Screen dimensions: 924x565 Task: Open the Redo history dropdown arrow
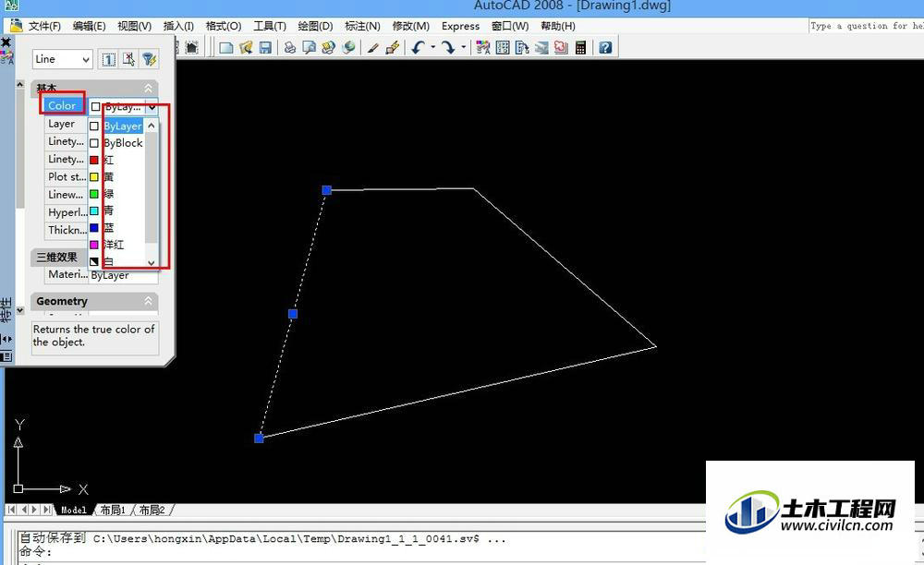(x=464, y=47)
